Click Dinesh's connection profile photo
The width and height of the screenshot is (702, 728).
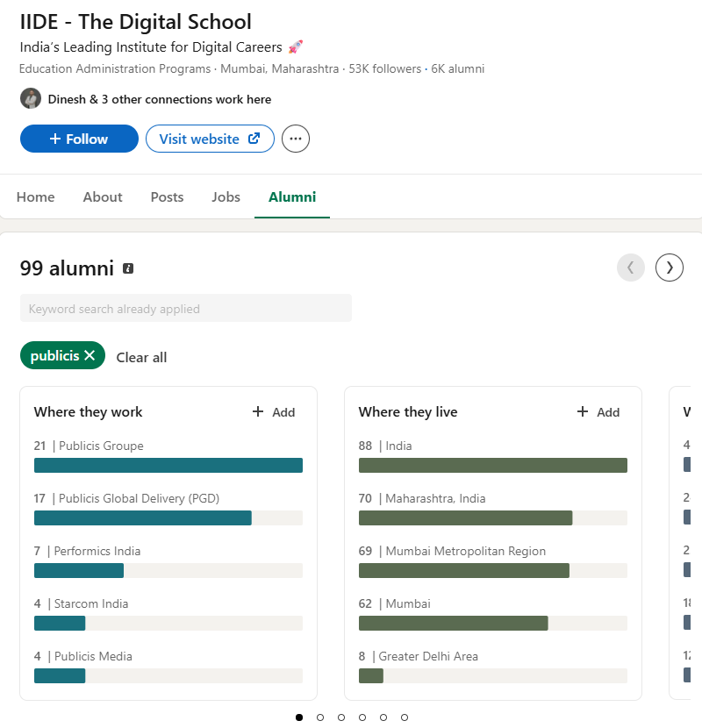pos(31,98)
